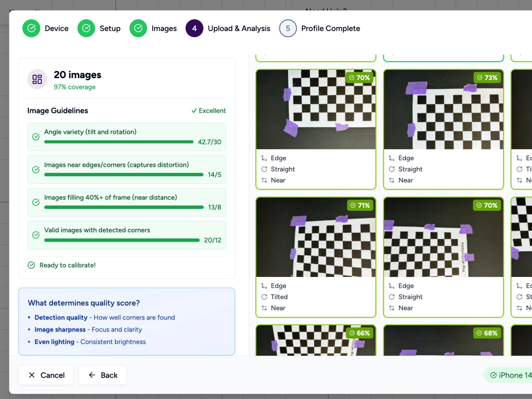
Task: Open the 70% checkerboard thumbnail labeled Edge Straight
Action: click(x=316, y=109)
